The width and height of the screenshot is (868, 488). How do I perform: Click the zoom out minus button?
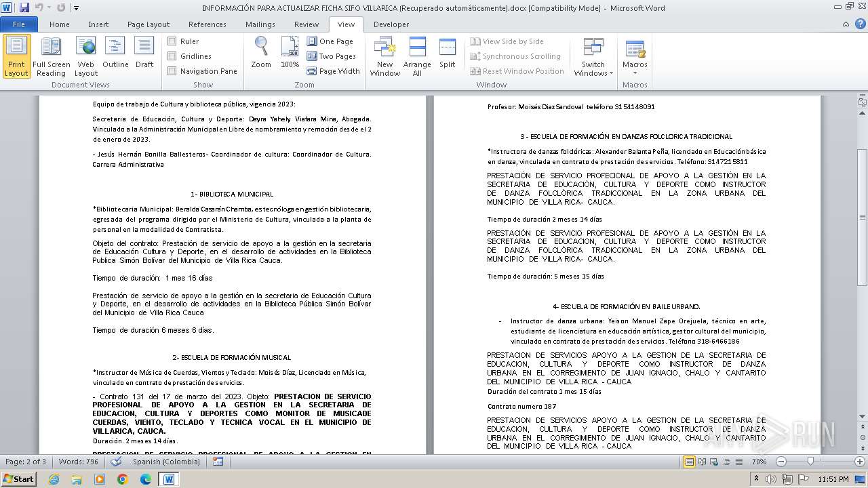tap(781, 462)
